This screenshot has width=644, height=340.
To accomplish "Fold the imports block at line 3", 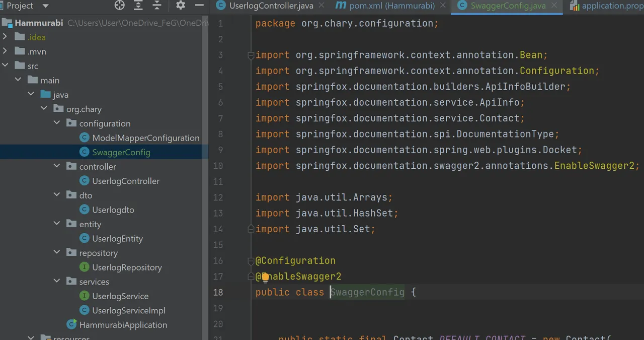I will [x=251, y=55].
